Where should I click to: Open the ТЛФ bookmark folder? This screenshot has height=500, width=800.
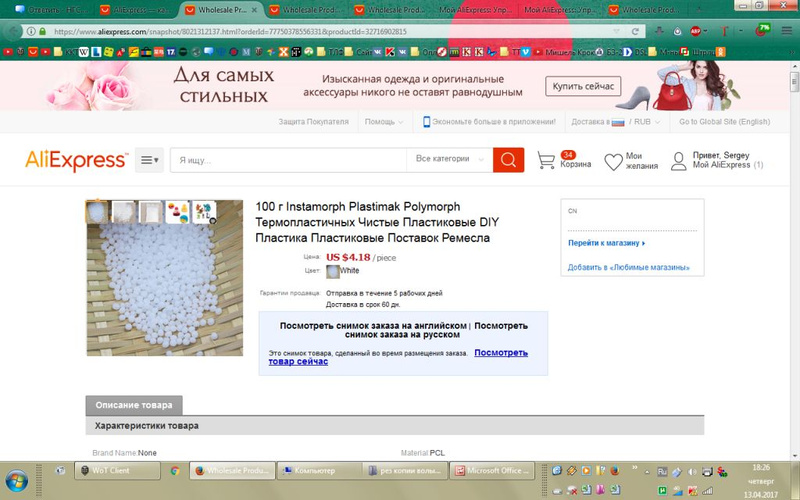(x=330, y=52)
